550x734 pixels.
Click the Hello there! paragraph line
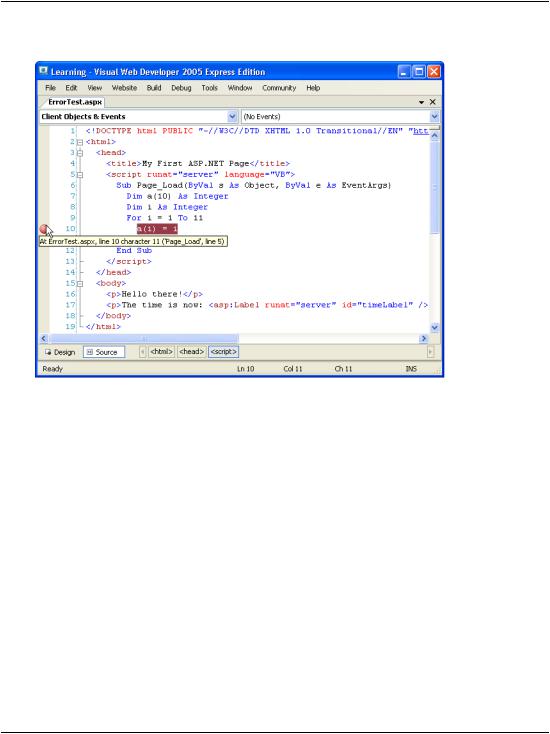click(x=154, y=294)
